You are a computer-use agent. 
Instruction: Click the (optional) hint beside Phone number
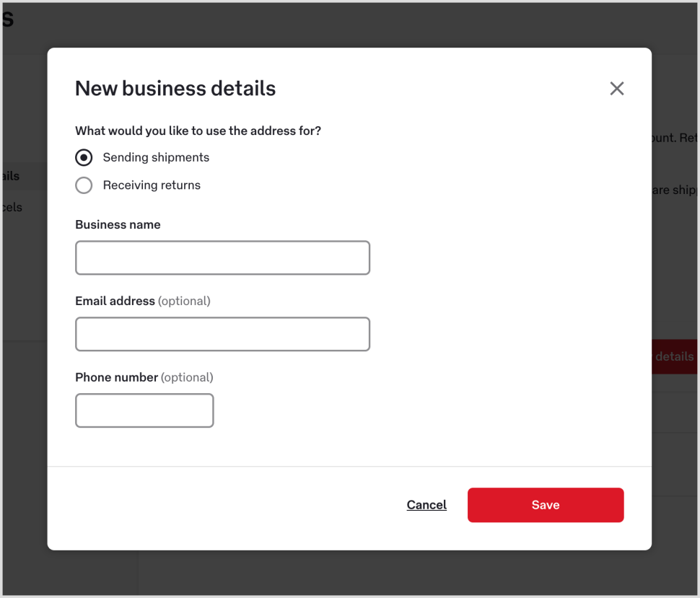[x=187, y=377]
